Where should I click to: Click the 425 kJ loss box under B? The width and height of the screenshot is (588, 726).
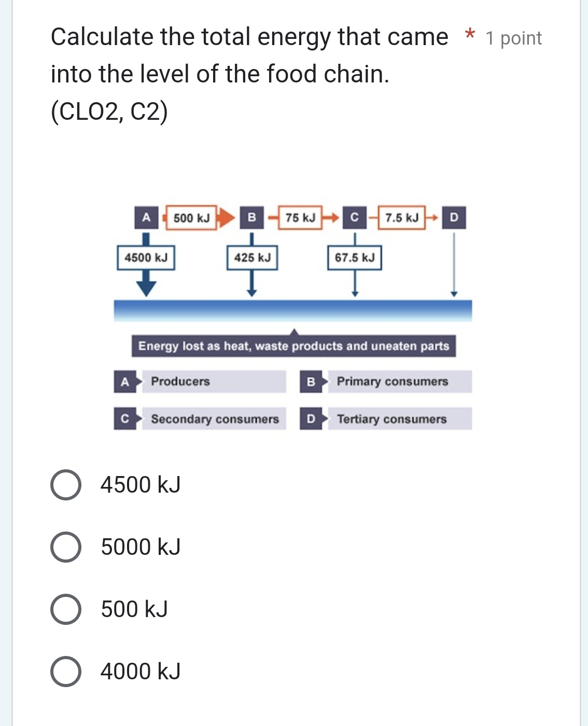(x=252, y=257)
